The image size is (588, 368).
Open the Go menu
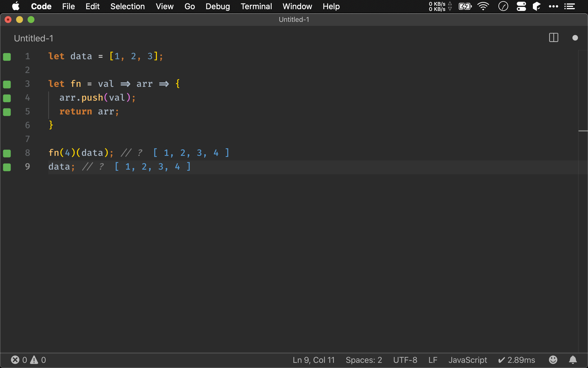(189, 6)
